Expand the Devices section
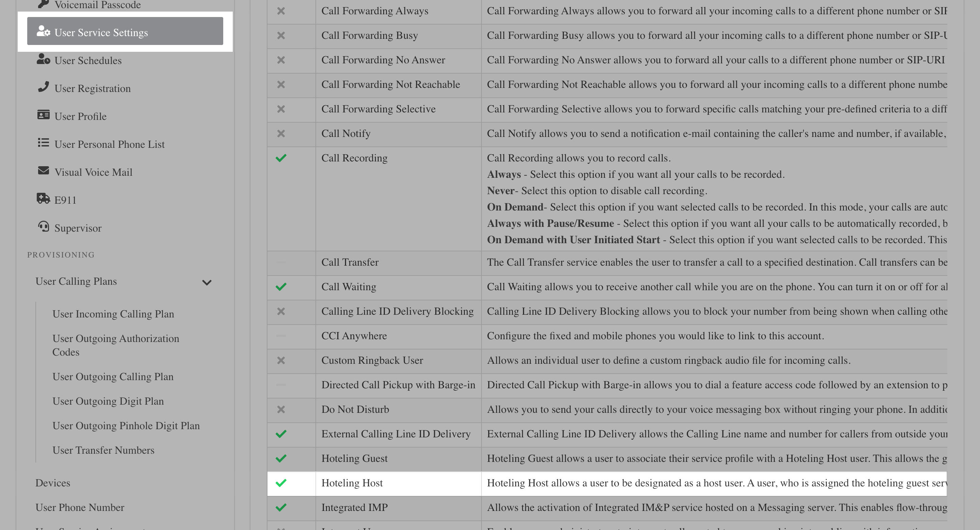This screenshot has width=980, height=530. [x=53, y=483]
